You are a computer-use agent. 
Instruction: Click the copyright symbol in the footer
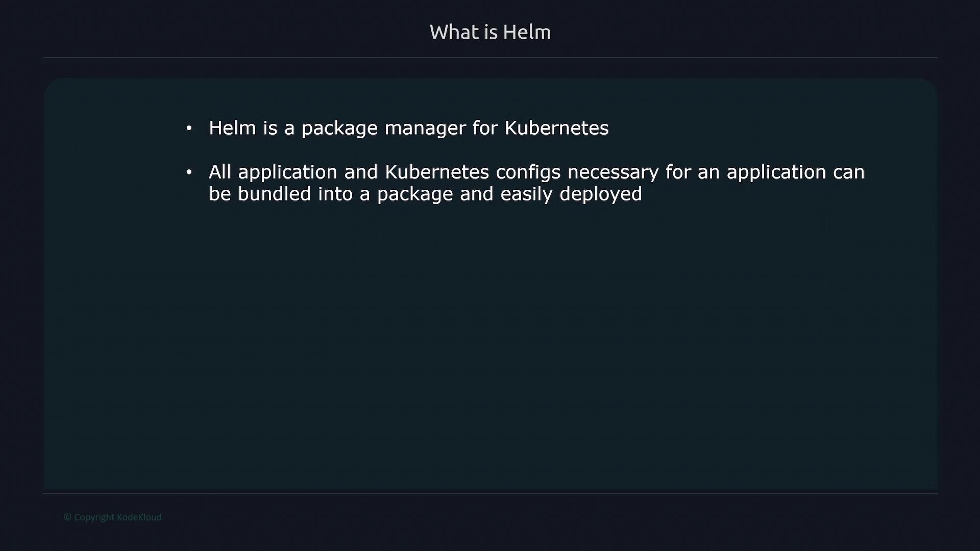[x=67, y=517]
